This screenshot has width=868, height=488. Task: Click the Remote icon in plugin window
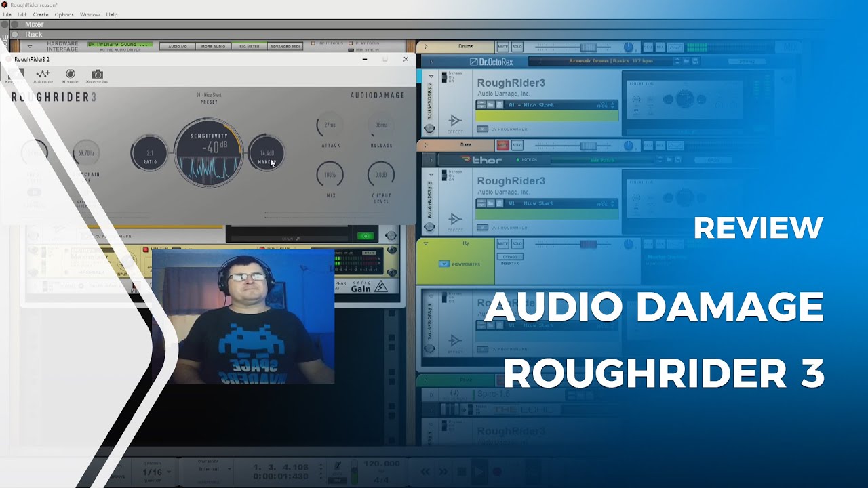point(70,76)
